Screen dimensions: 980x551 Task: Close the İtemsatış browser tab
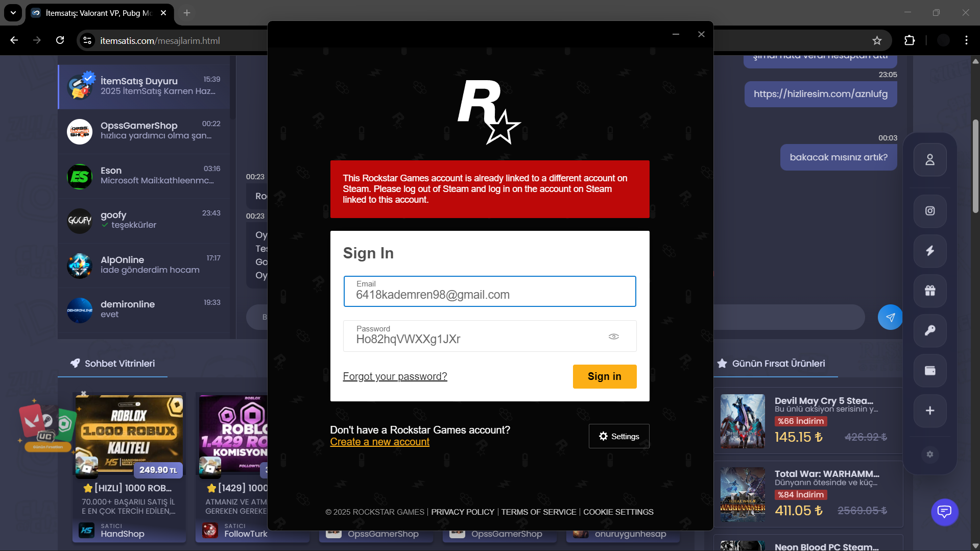pyautogui.click(x=163, y=13)
